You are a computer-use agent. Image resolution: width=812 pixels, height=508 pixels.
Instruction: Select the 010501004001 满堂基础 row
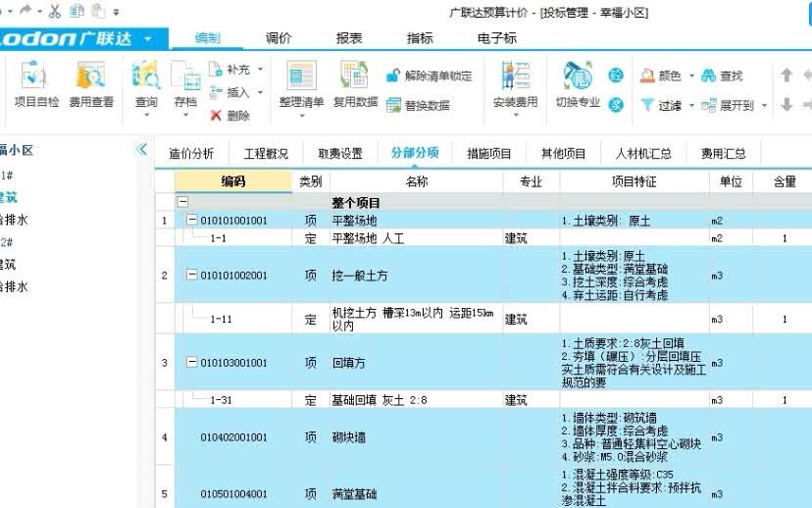click(x=483, y=487)
